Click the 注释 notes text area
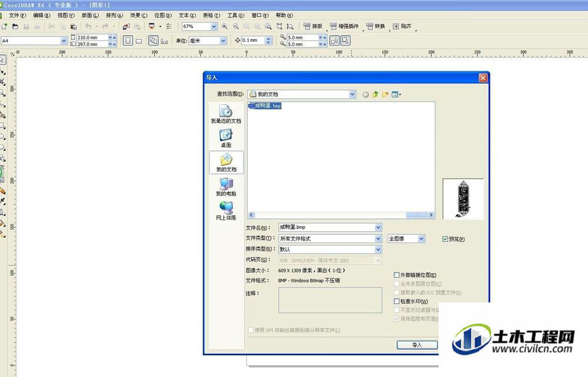The height and width of the screenshot is (377, 588). pos(330,300)
